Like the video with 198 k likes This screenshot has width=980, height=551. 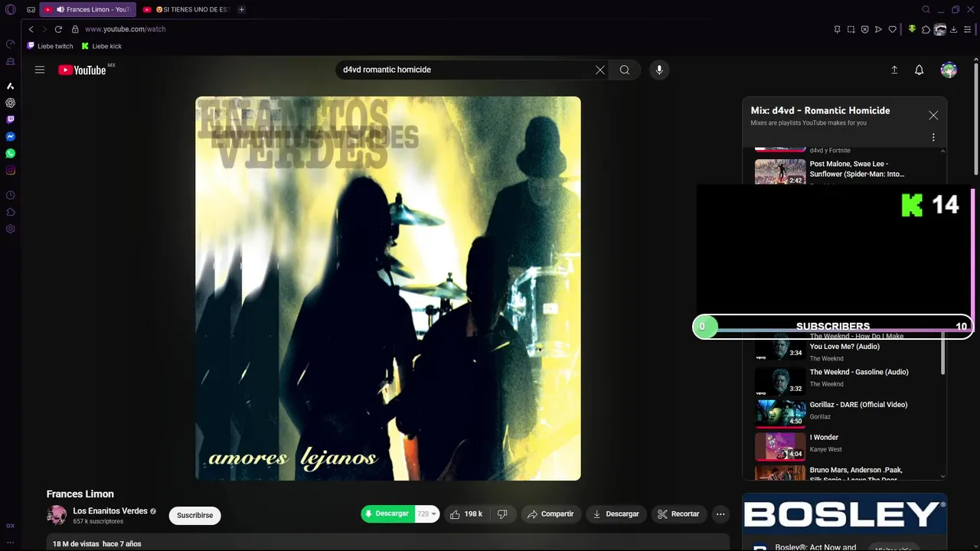[466, 514]
